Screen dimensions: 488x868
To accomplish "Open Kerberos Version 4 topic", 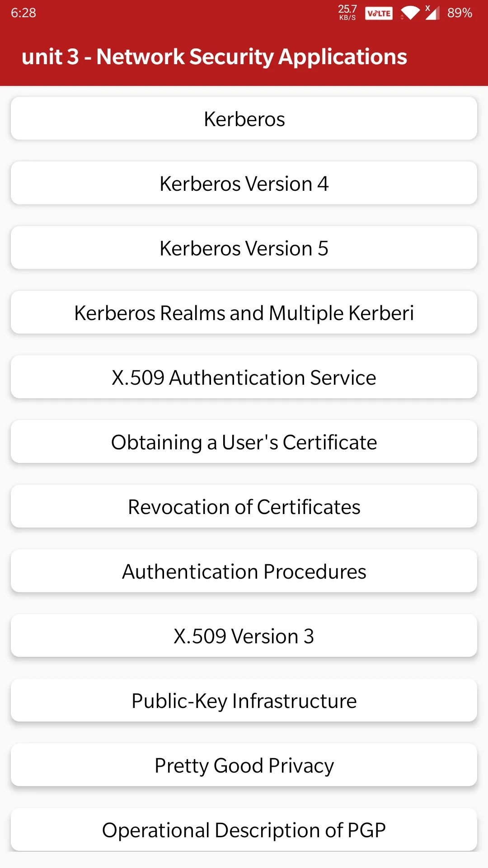I will (x=244, y=183).
